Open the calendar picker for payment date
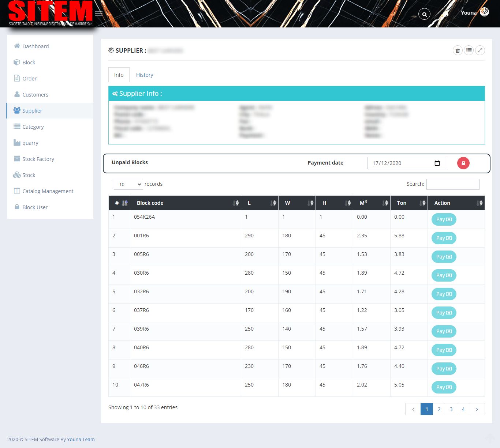The image size is (500, 448). [437, 163]
